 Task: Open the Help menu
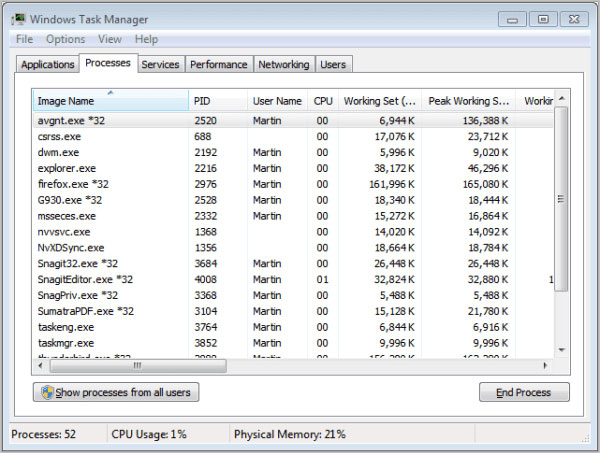(x=146, y=39)
